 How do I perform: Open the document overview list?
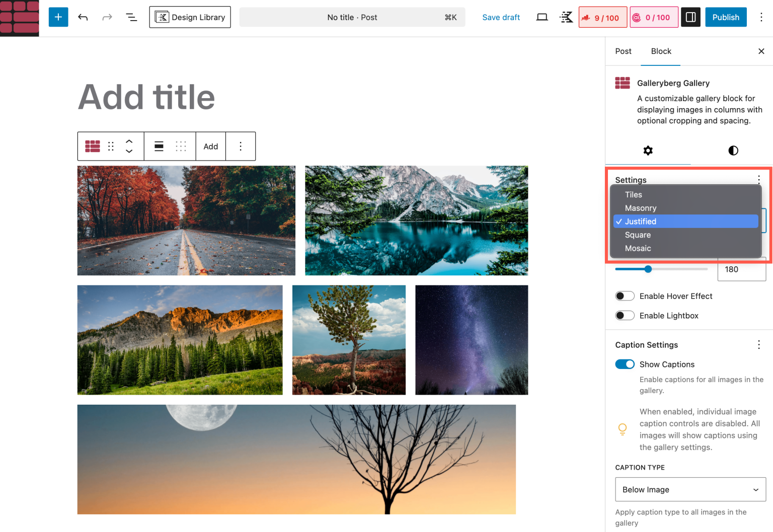coord(131,17)
